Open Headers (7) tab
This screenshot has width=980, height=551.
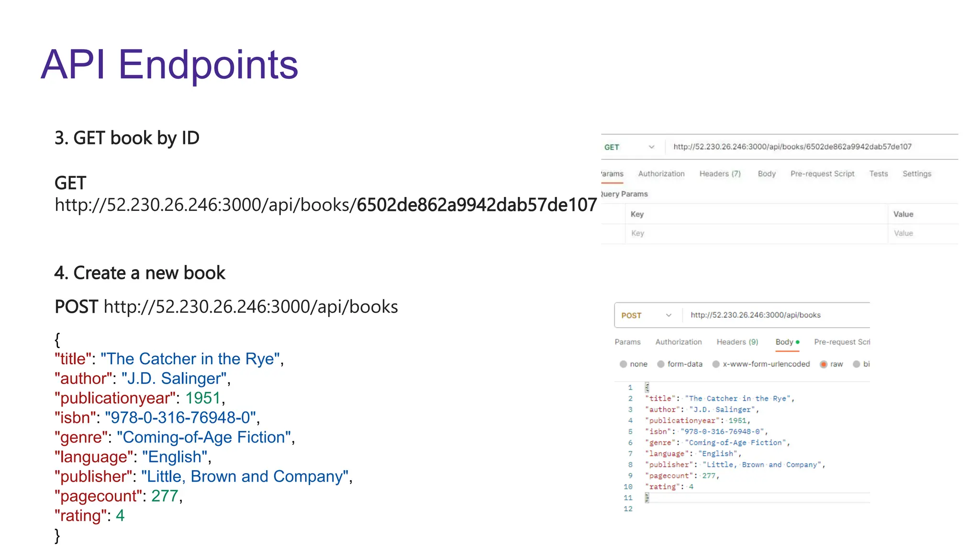coord(720,174)
